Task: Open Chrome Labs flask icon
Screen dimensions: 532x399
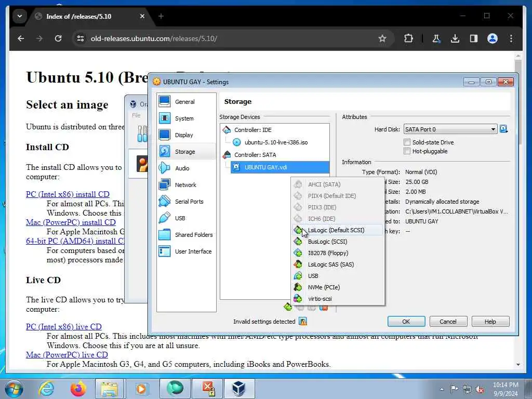Action: 436,38
